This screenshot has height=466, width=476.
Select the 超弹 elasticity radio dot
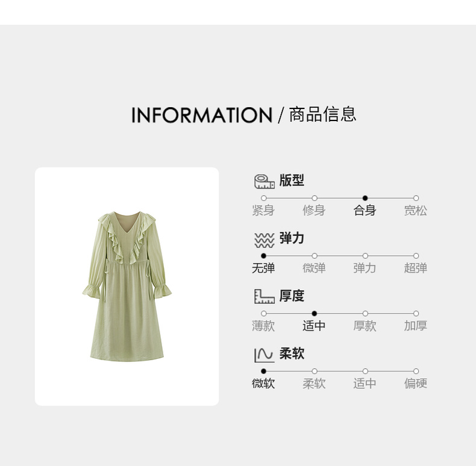[416, 256]
